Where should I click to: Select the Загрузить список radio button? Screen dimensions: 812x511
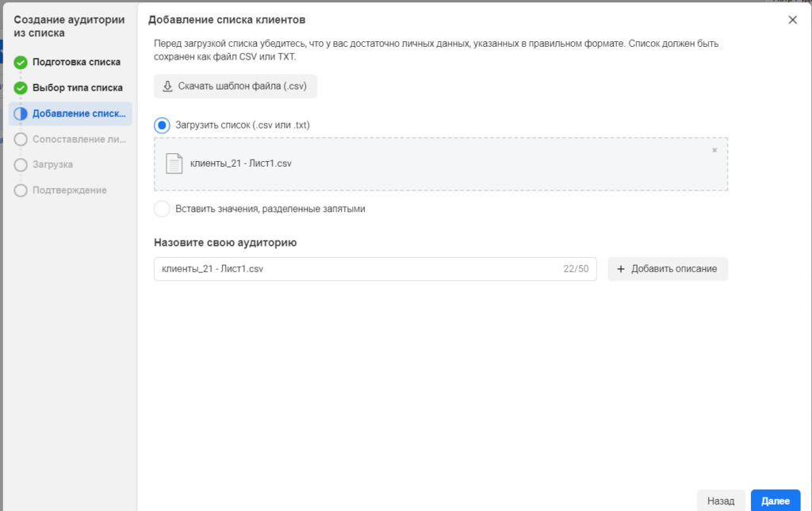point(162,125)
